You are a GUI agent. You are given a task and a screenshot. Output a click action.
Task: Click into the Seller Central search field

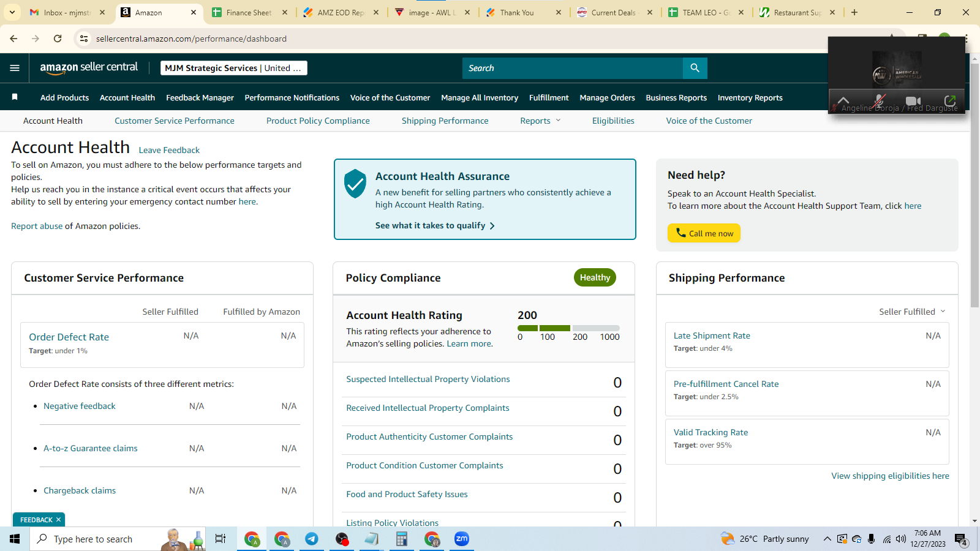click(572, 68)
